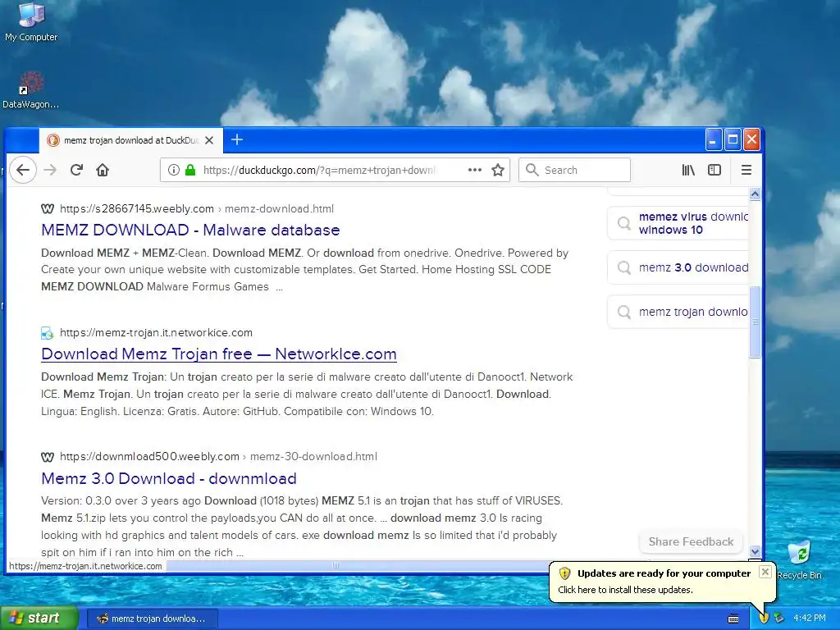840x630 pixels.
Task: Click the weebly favicon beside s28667145 result
Action: (x=48, y=209)
